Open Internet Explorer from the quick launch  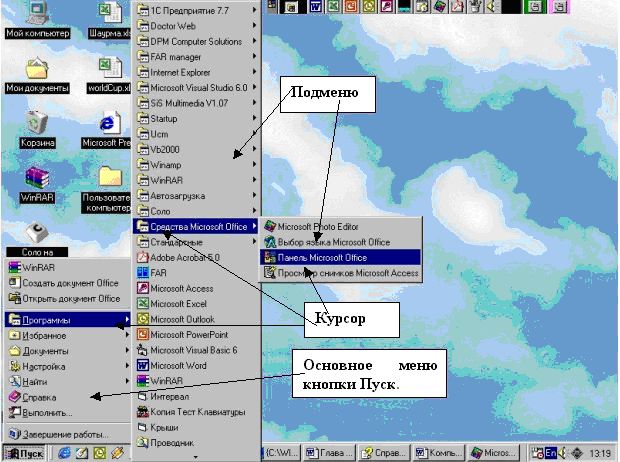click(64, 453)
